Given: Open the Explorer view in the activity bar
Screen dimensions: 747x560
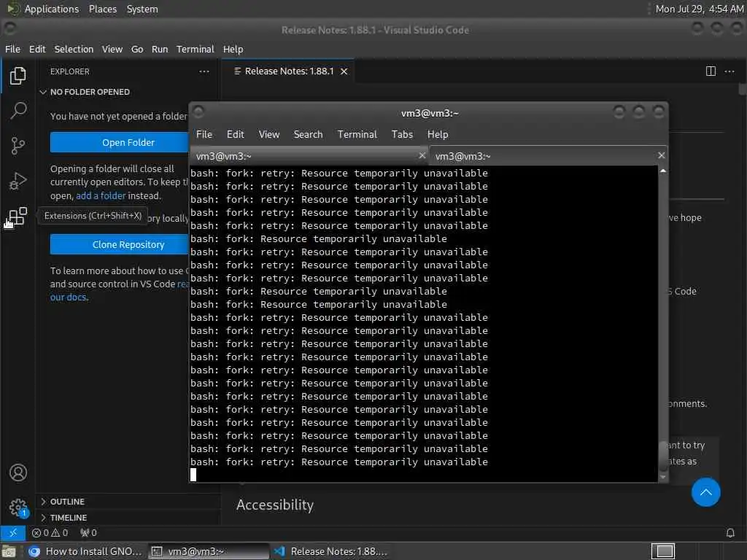Looking at the screenshot, I should [x=18, y=75].
